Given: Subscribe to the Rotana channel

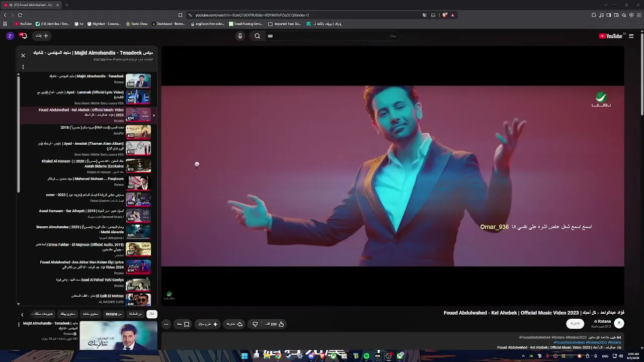Looking at the screenshot, I should point(575,324).
